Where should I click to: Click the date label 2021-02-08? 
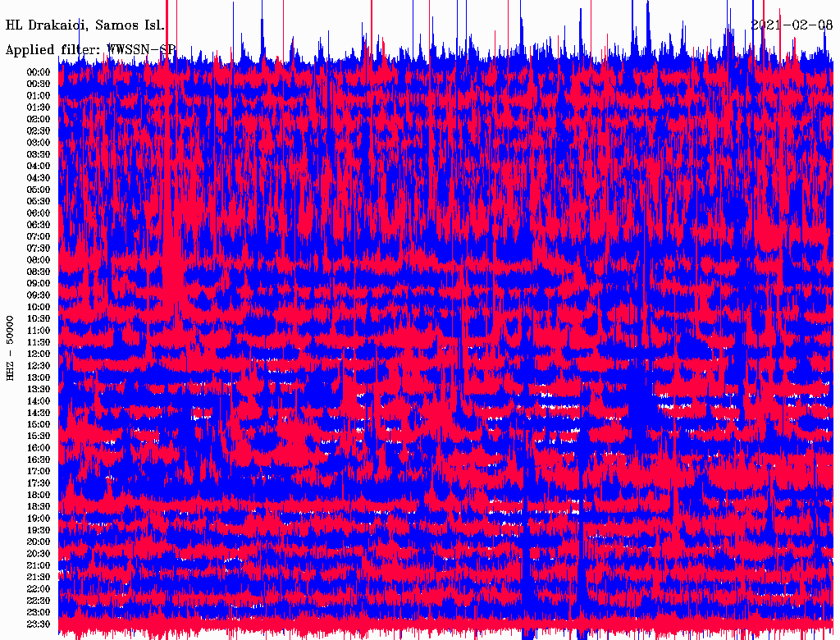[x=790, y=25]
